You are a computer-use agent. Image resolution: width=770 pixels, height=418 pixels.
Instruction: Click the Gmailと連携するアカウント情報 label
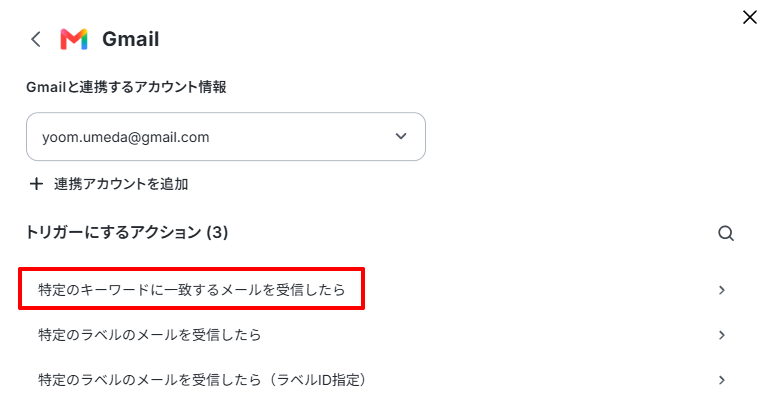(126, 87)
